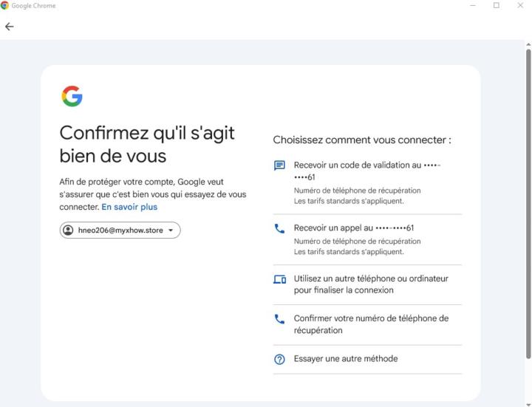Click the vertical scrollbar thumb
532x407 pixels.
pos(528,199)
